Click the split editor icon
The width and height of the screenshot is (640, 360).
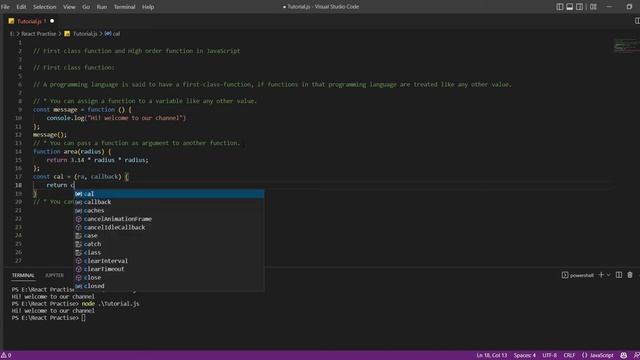(x=637, y=21)
